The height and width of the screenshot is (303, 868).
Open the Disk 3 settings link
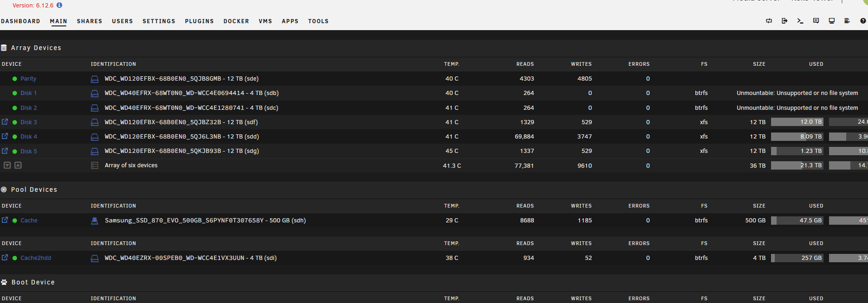click(x=29, y=122)
